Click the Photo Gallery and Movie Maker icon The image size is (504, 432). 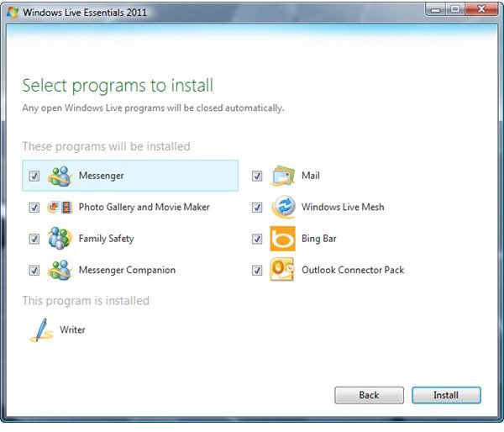(60, 207)
